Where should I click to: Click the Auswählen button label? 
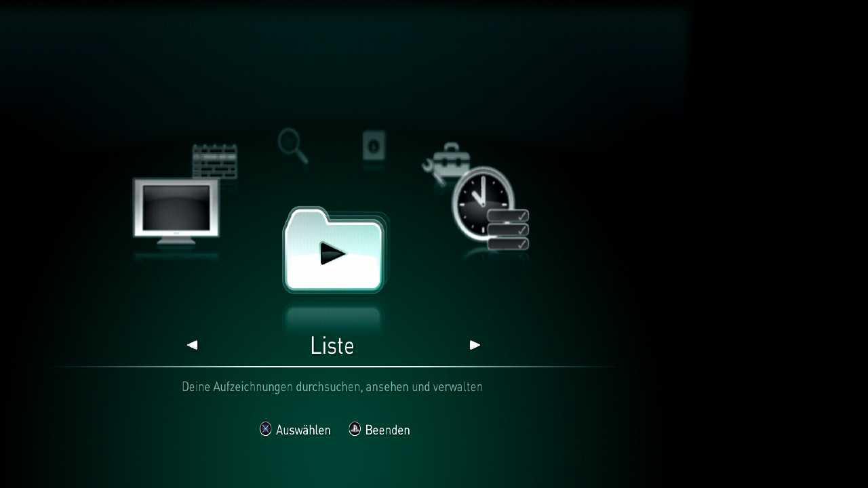[303, 430]
